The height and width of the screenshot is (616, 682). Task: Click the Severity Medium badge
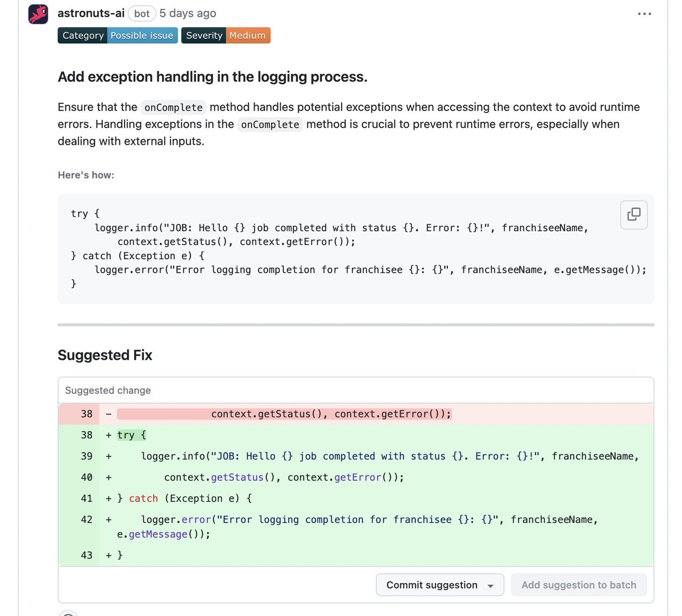[226, 35]
